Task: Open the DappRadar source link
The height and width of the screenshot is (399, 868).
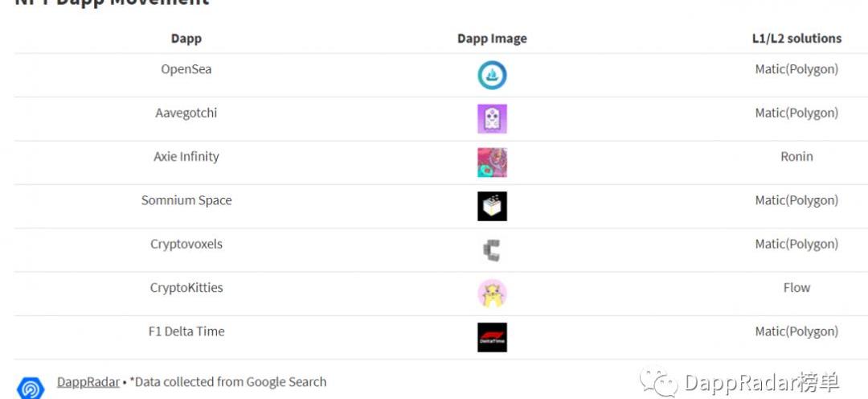Action: 88,382
